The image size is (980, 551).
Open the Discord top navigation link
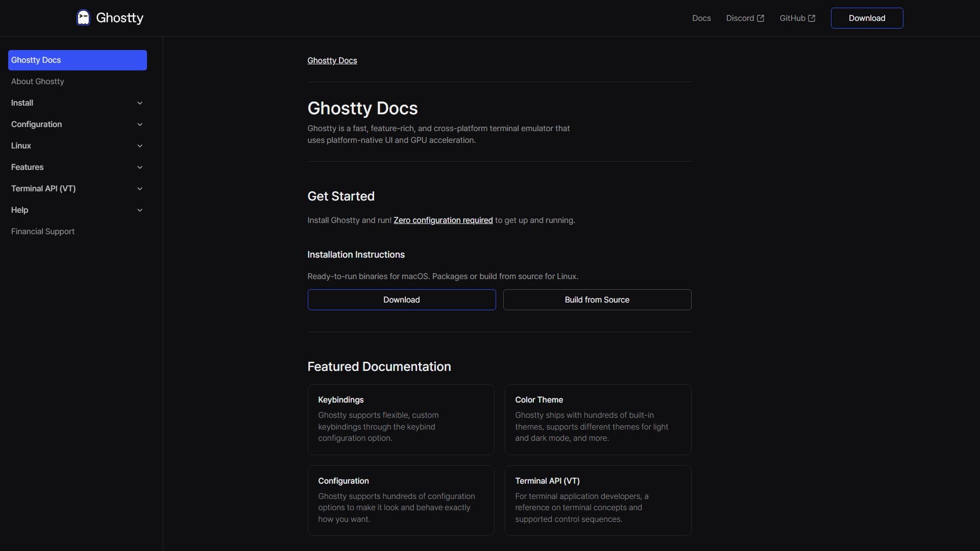click(745, 18)
